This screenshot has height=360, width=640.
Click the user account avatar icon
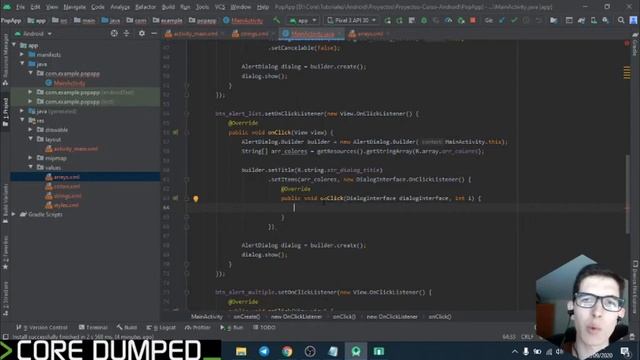coord(633,20)
